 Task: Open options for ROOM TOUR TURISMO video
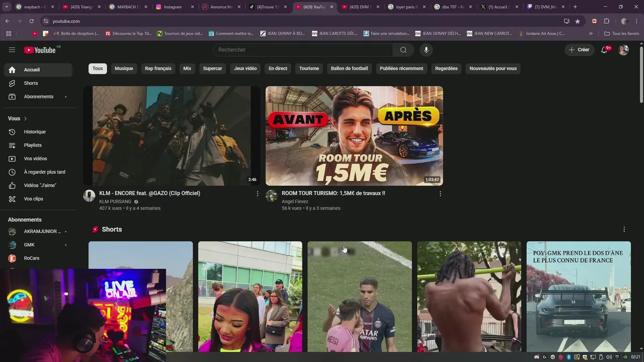coord(440,194)
